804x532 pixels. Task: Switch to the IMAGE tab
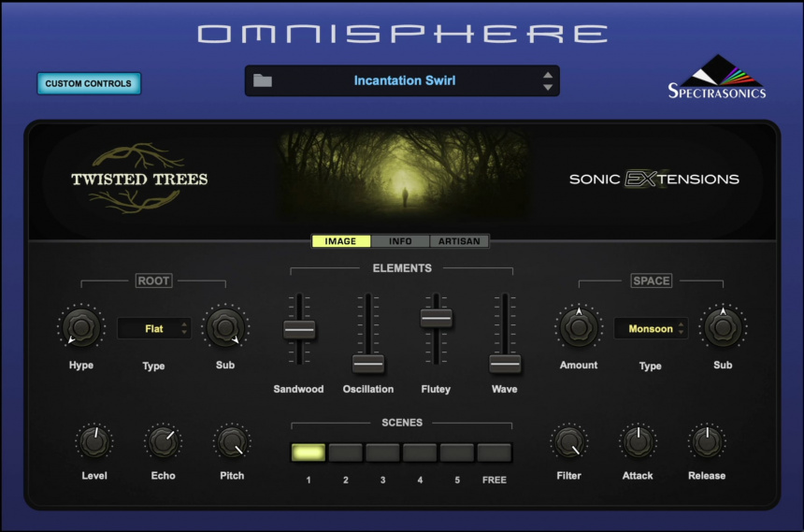pyautogui.click(x=340, y=241)
